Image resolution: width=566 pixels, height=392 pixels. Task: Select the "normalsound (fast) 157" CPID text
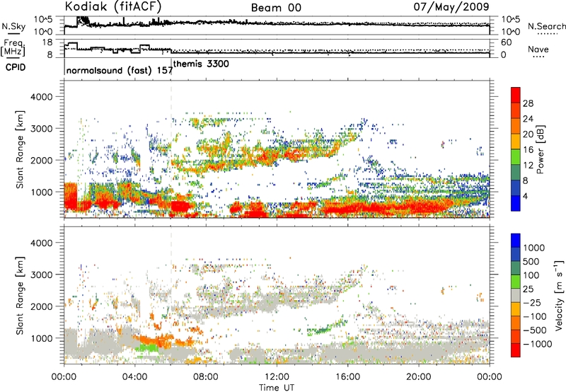120,70
